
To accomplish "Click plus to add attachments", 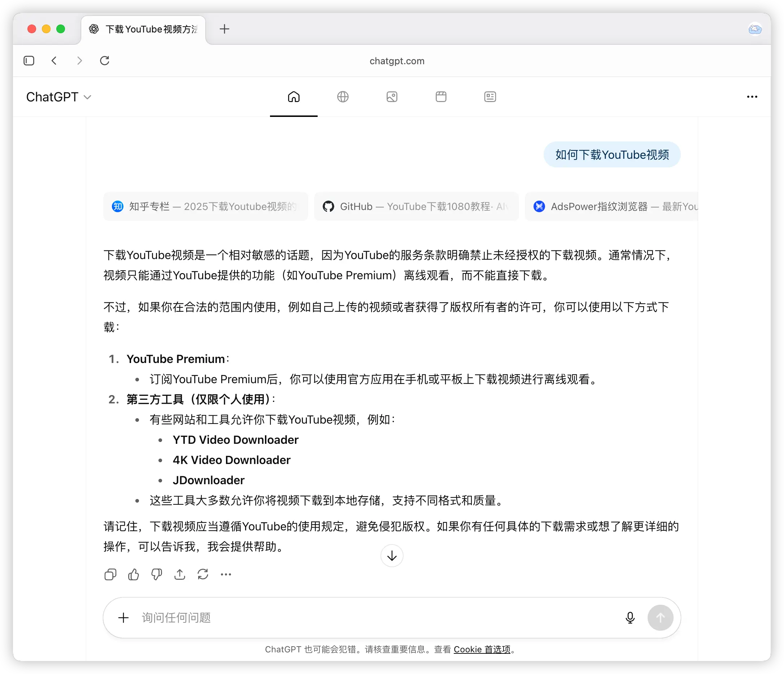I will point(123,618).
